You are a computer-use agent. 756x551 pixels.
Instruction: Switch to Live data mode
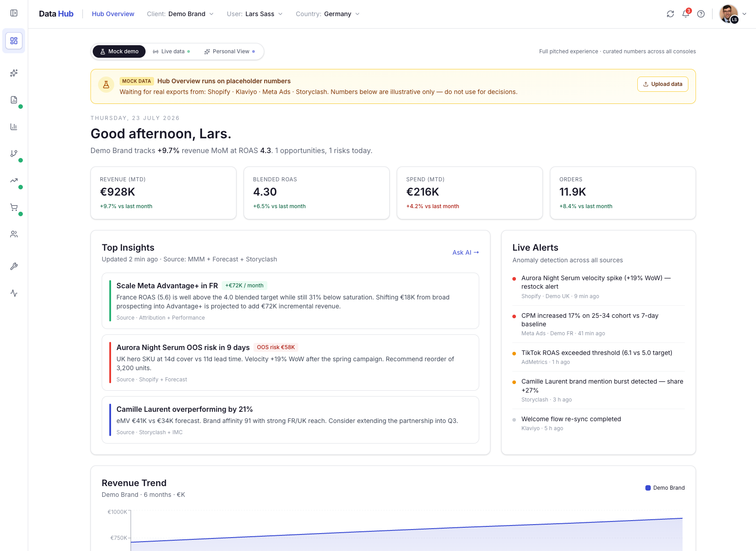(x=172, y=51)
